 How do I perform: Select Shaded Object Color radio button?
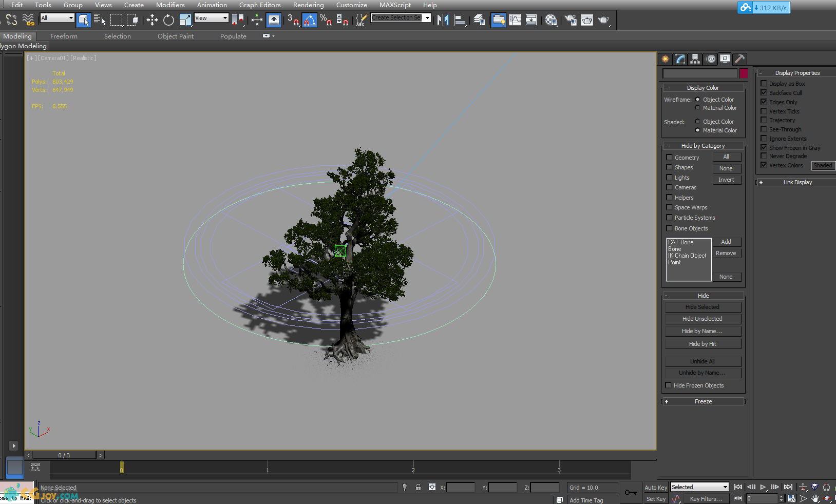click(x=697, y=122)
